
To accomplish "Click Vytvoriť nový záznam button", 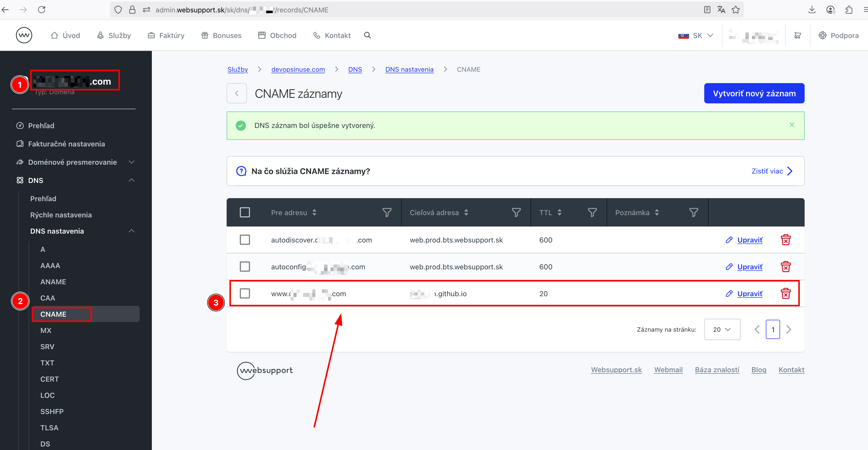I will (754, 93).
